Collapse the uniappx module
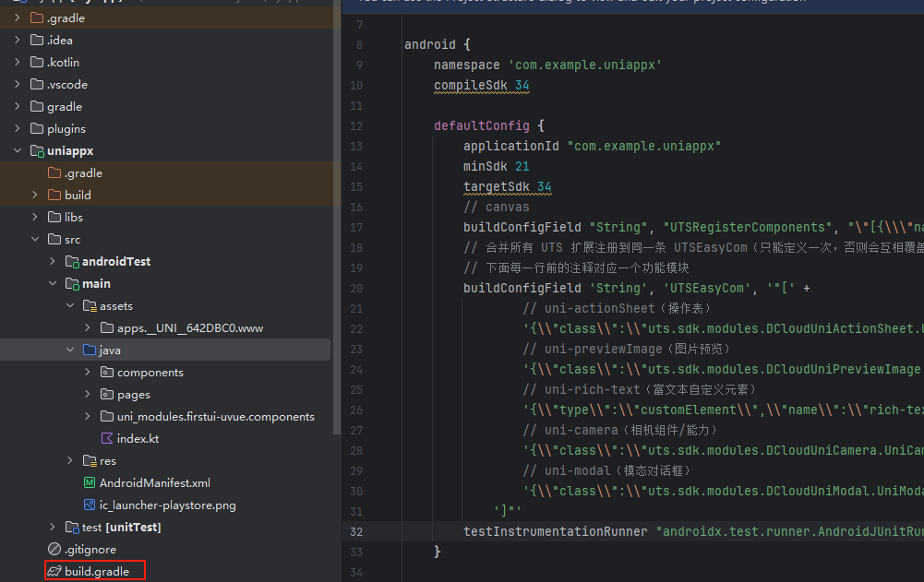The image size is (924, 582). (18, 150)
